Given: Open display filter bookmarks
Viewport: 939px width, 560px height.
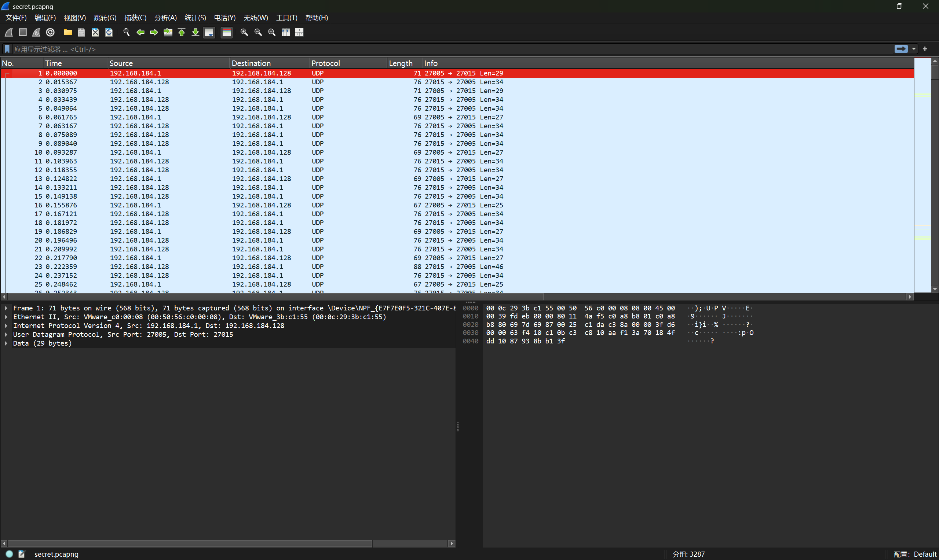Looking at the screenshot, I should pyautogui.click(x=7, y=49).
